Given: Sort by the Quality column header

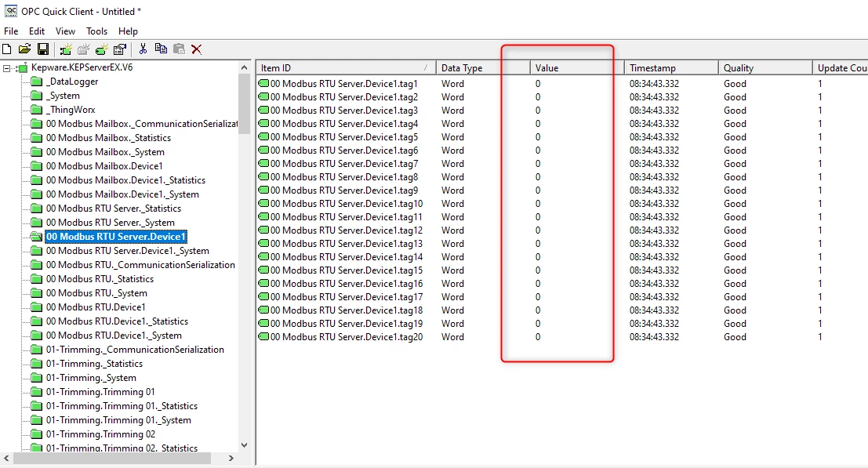Looking at the screenshot, I should 765,67.
